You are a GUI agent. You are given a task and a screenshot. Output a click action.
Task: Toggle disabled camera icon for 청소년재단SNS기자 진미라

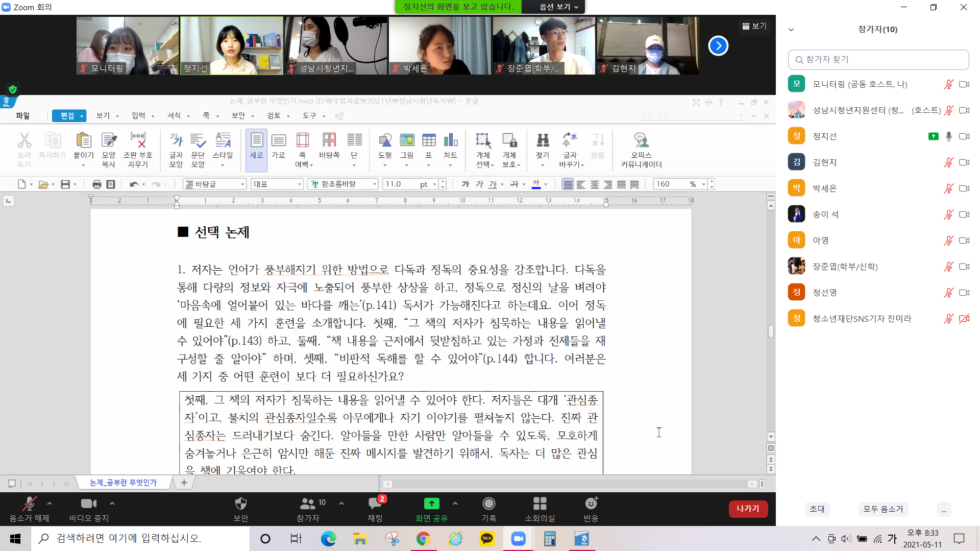pos(964,319)
